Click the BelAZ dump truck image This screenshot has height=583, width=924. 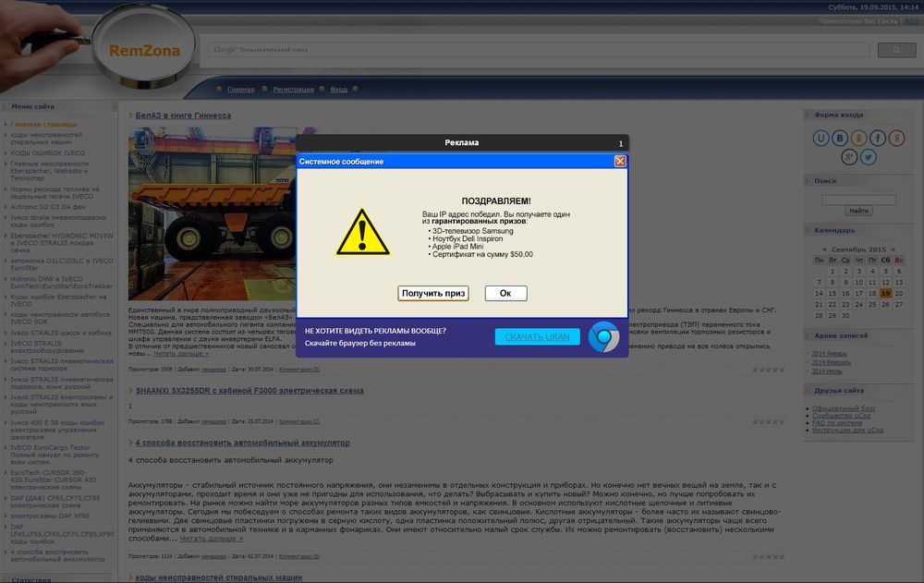pos(213,213)
